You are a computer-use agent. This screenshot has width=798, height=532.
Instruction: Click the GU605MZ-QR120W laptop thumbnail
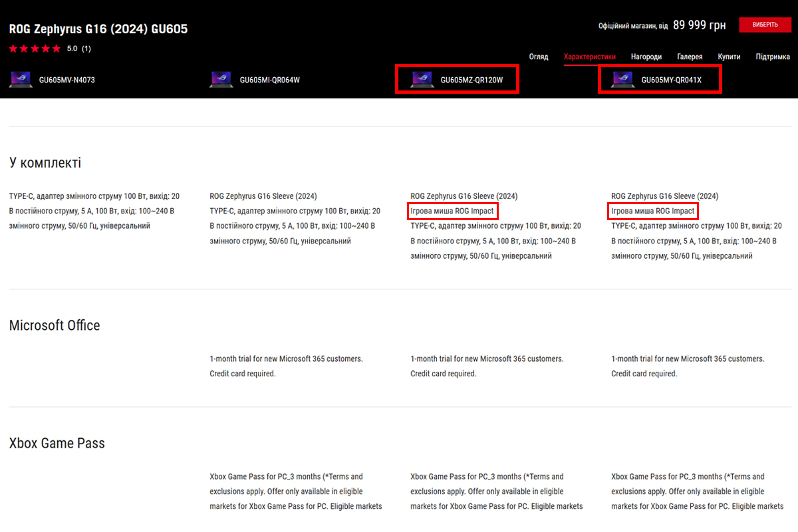click(x=422, y=80)
